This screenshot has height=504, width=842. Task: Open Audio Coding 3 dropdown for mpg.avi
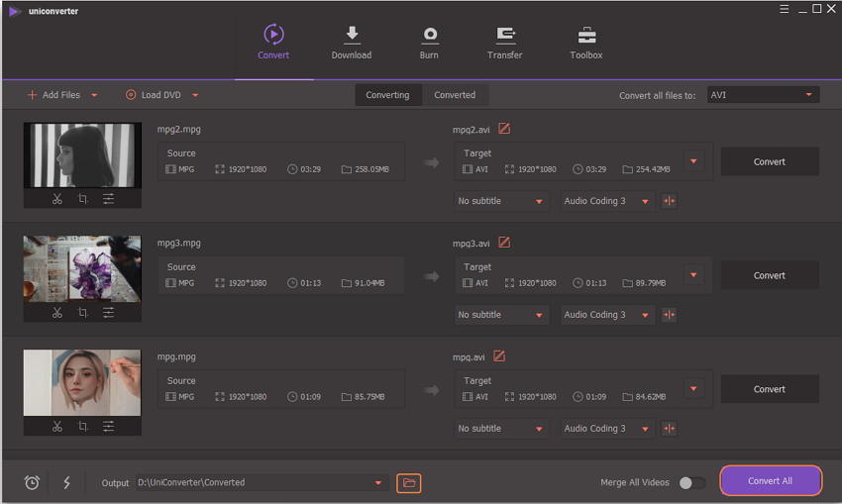607,429
